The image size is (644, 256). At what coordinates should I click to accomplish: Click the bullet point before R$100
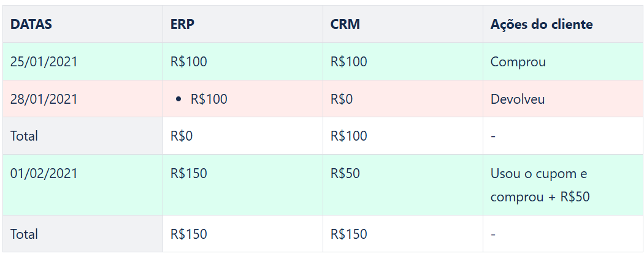(178, 99)
